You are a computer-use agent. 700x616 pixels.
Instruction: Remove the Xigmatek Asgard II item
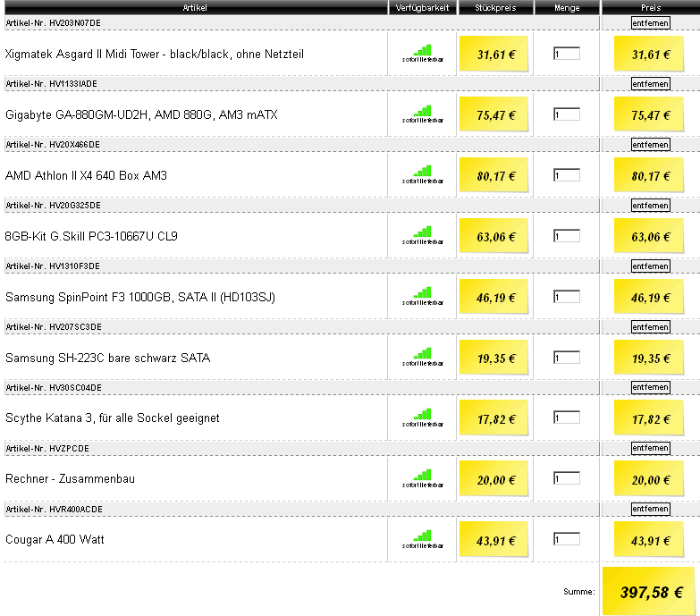pyautogui.click(x=651, y=23)
